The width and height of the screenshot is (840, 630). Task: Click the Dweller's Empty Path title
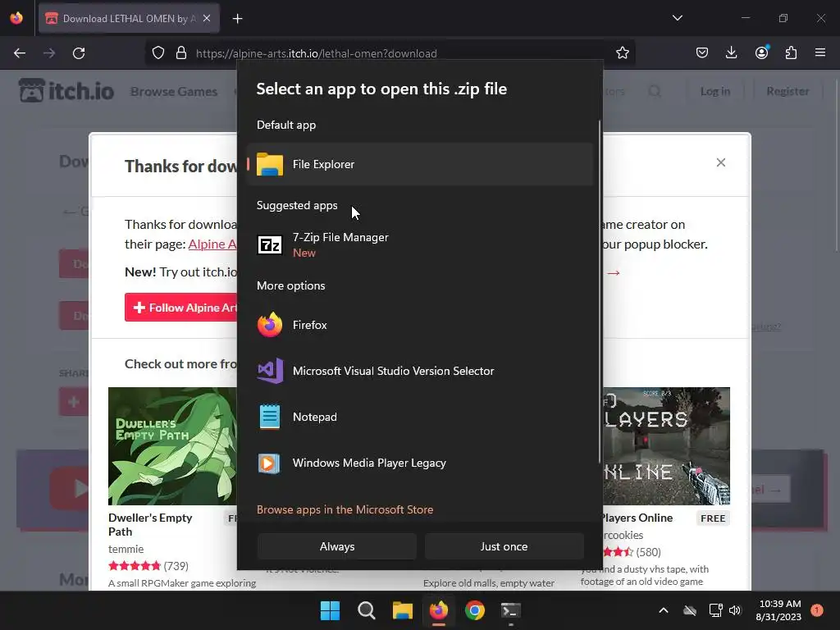pyautogui.click(x=150, y=524)
